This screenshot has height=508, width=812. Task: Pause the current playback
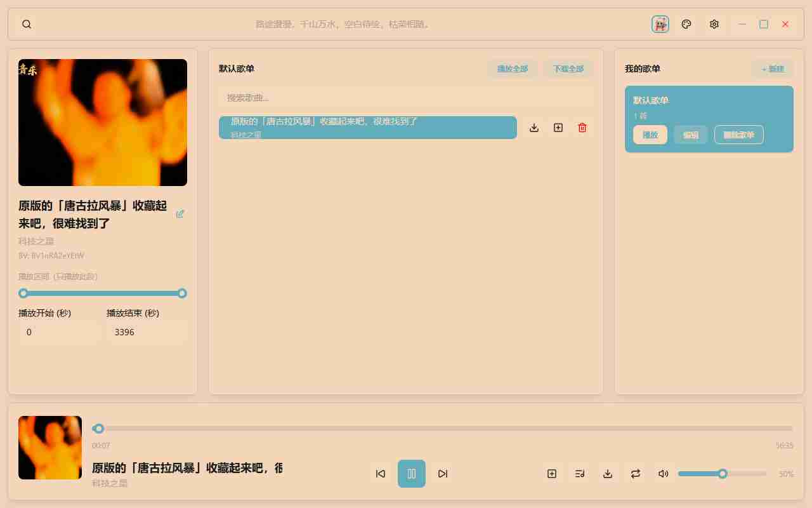tap(412, 474)
